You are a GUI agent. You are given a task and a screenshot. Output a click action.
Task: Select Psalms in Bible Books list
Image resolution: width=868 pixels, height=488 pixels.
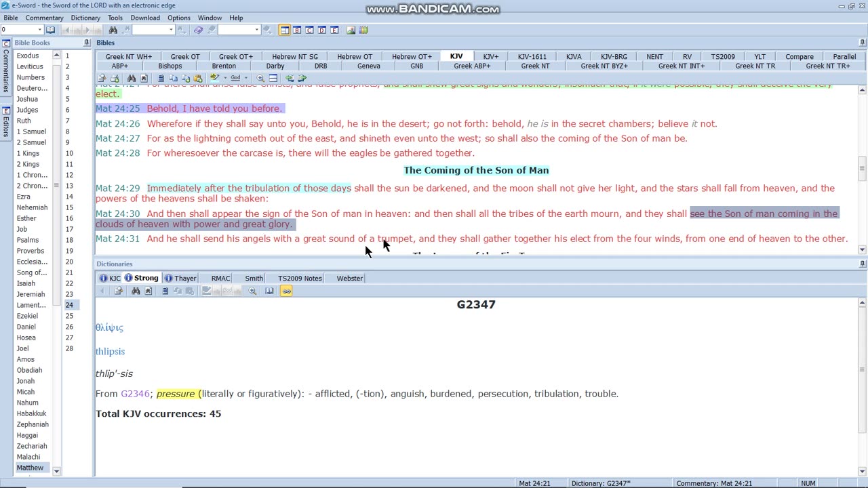click(x=28, y=240)
